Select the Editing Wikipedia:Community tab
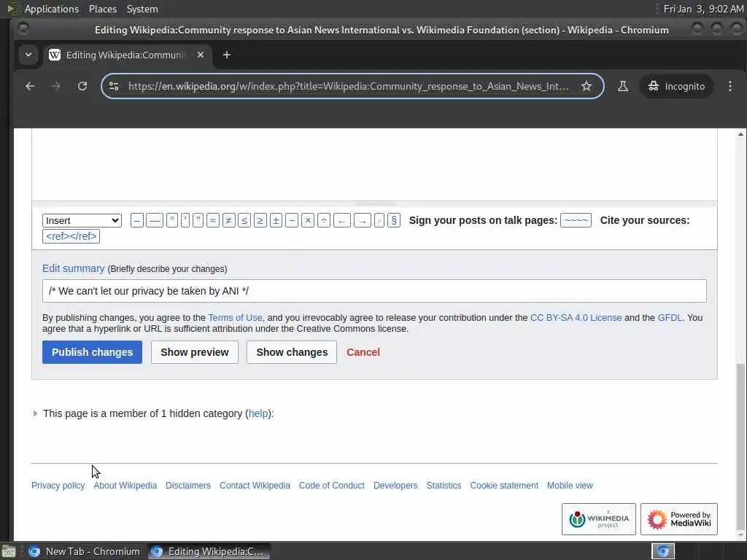The width and height of the screenshot is (747, 560). [126, 55]
